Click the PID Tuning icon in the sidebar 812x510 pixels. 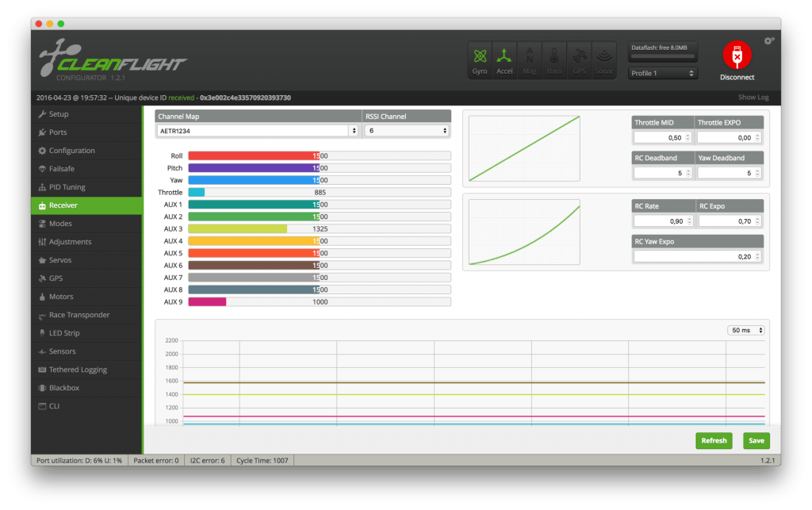[42, 187]
